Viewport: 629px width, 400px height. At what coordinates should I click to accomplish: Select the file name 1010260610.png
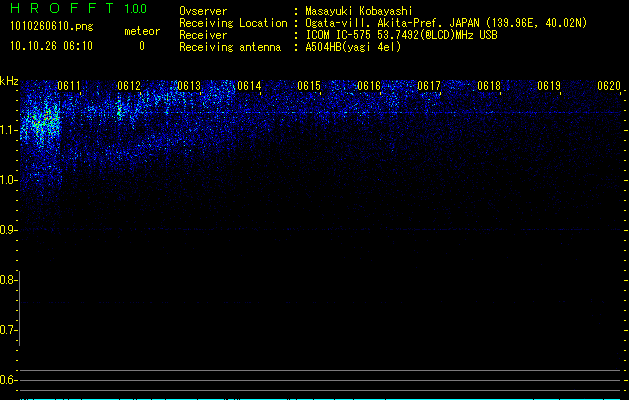[x=52, y=26]
